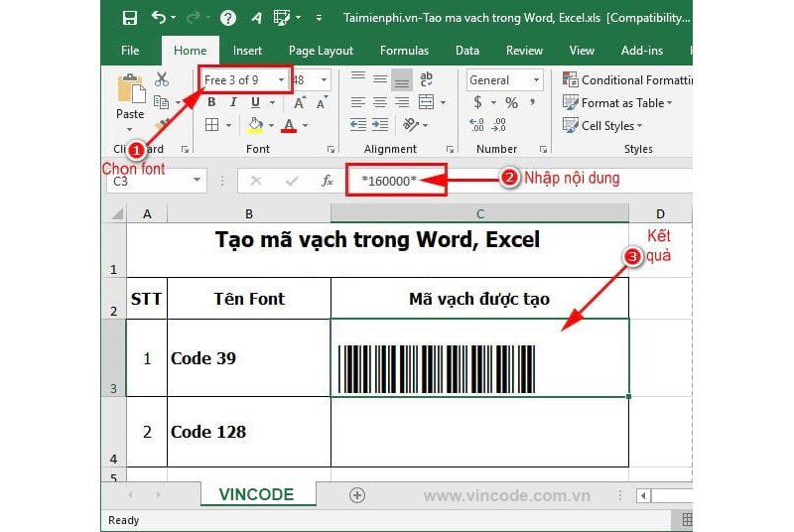Open the Name Box dropdown arrow
This screenshot has width=794, height=532.
[x=197, y=181]
